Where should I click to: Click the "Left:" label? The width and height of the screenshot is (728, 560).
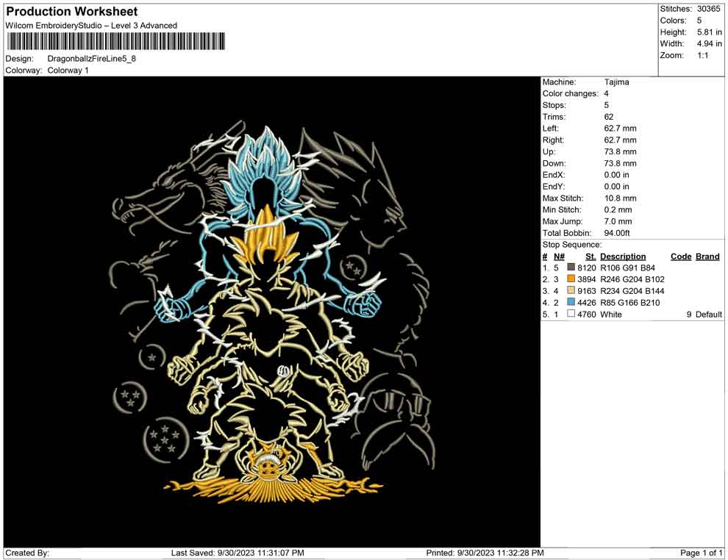coord(551,129)
